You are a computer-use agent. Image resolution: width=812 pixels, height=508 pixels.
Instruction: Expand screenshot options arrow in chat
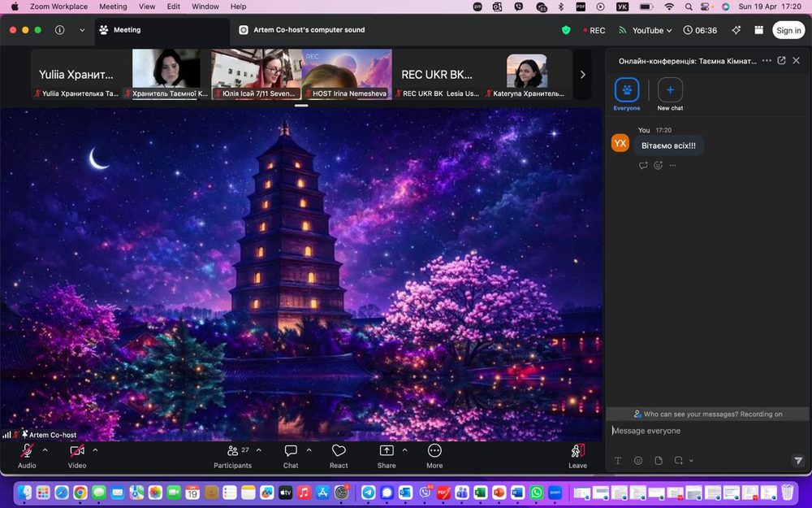[x=691, y=460]
